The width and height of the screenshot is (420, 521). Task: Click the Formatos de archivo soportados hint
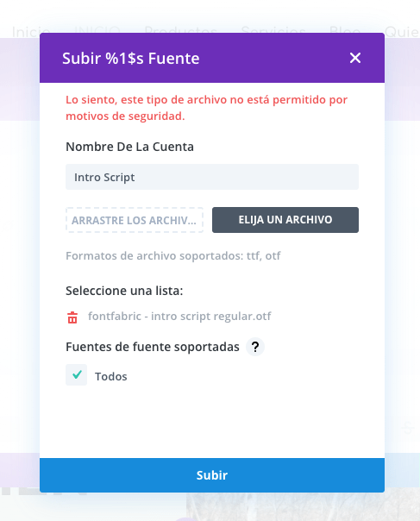pos(173,256)
